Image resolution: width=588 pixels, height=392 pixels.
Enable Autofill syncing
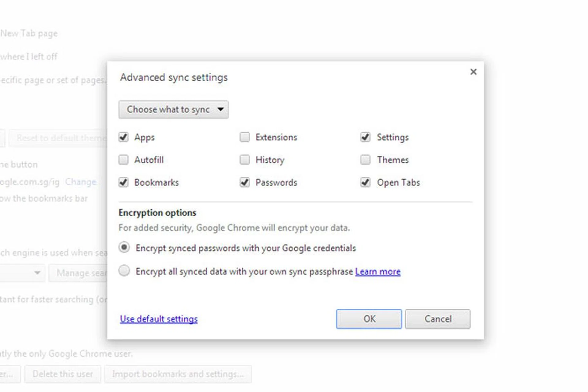coord(123,160)
